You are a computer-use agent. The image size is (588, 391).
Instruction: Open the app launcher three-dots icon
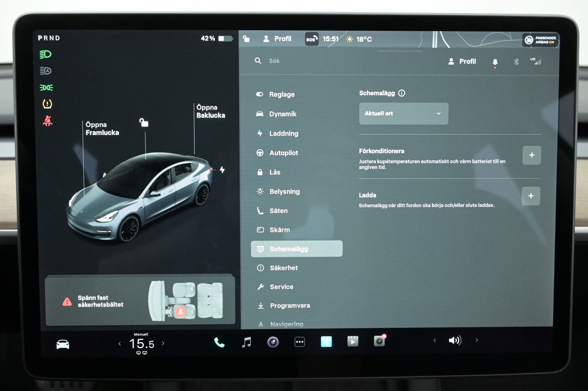click(x=300, y=342)
